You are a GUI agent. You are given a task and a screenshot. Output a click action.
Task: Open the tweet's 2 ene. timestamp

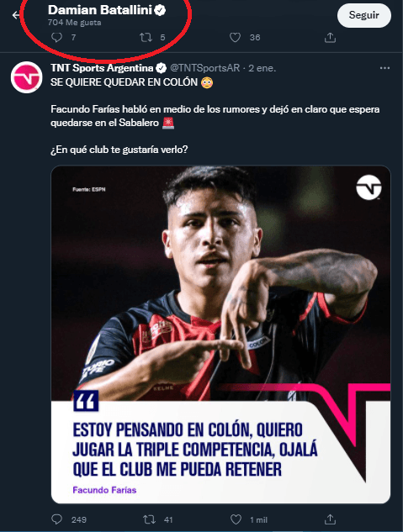click(262, 68)
